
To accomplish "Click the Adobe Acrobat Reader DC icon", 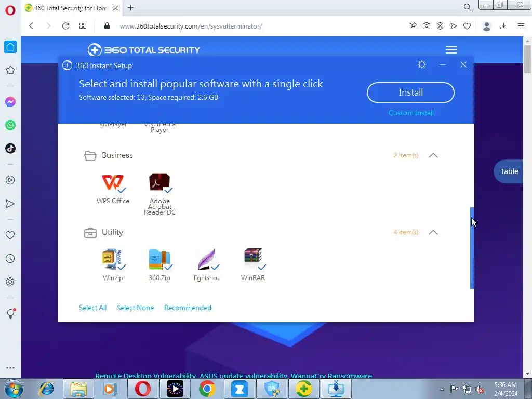I will [x=159, y=182].
